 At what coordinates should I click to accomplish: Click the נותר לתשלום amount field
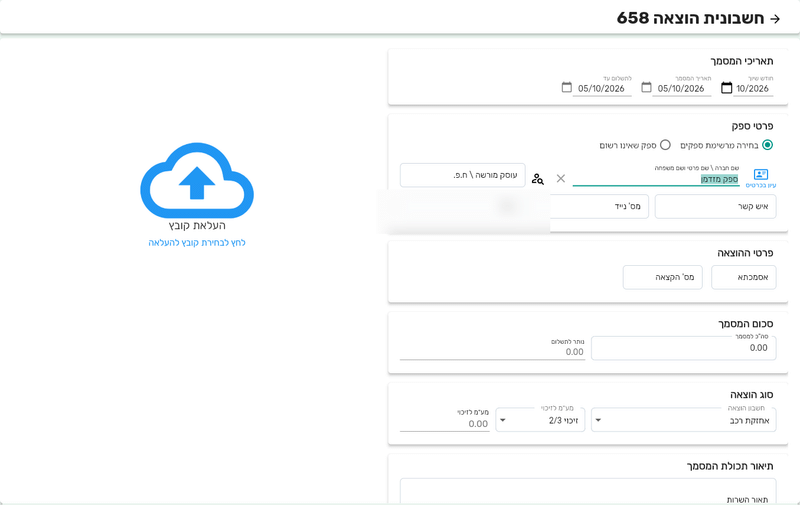point(492,351)
